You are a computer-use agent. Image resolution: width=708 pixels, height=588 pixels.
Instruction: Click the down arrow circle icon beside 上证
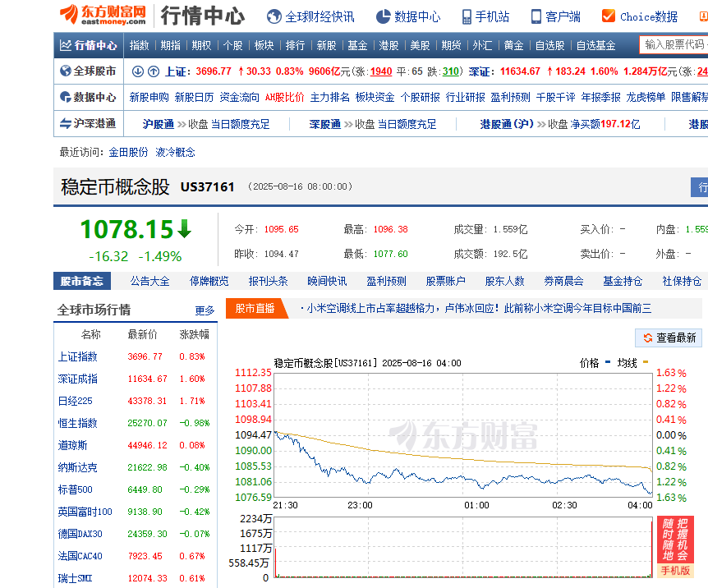(138, 71)
